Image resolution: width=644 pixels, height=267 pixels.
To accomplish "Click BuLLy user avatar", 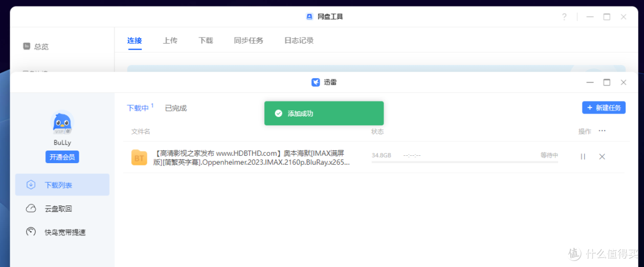I will pyautogui.click(x=62, y=123).
